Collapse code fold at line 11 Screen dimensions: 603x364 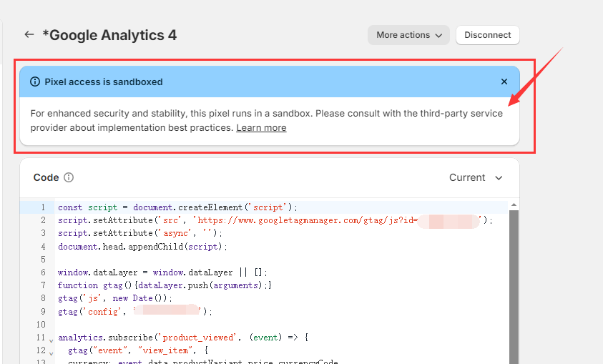51,338
